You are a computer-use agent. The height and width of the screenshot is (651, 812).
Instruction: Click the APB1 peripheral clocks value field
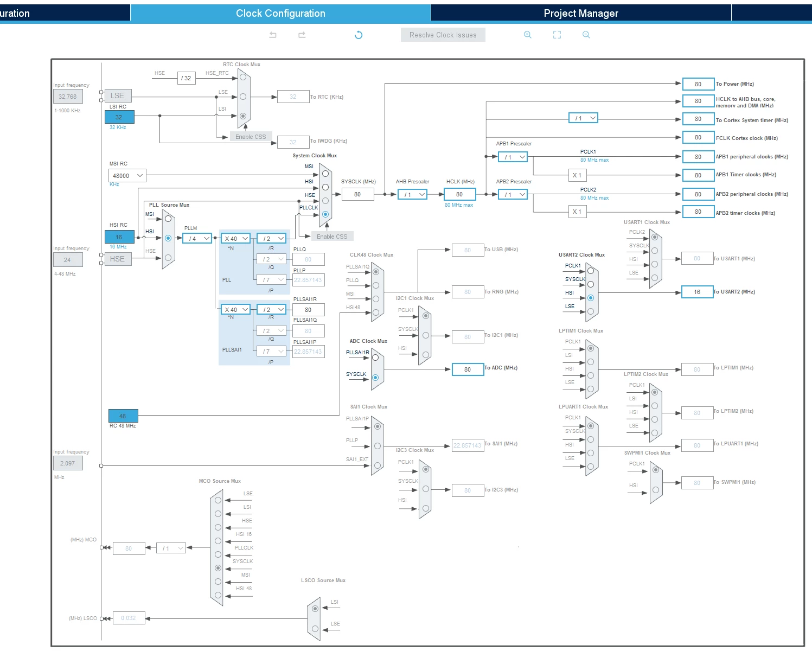click(x=698, y=157)
